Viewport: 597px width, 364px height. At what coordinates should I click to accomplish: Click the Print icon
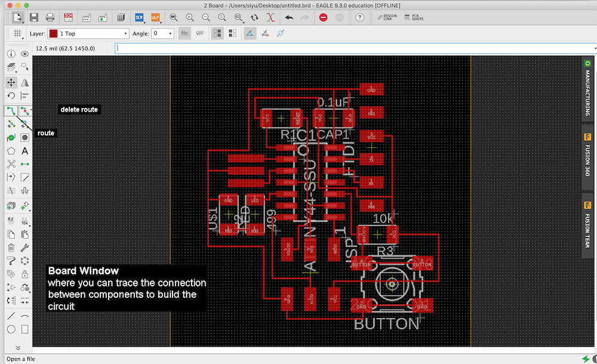50,17
